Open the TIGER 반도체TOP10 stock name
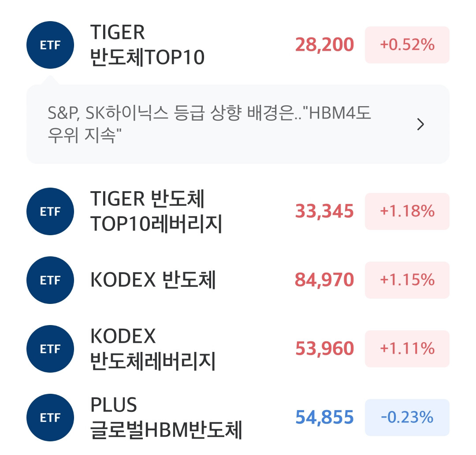 point(147,45)
